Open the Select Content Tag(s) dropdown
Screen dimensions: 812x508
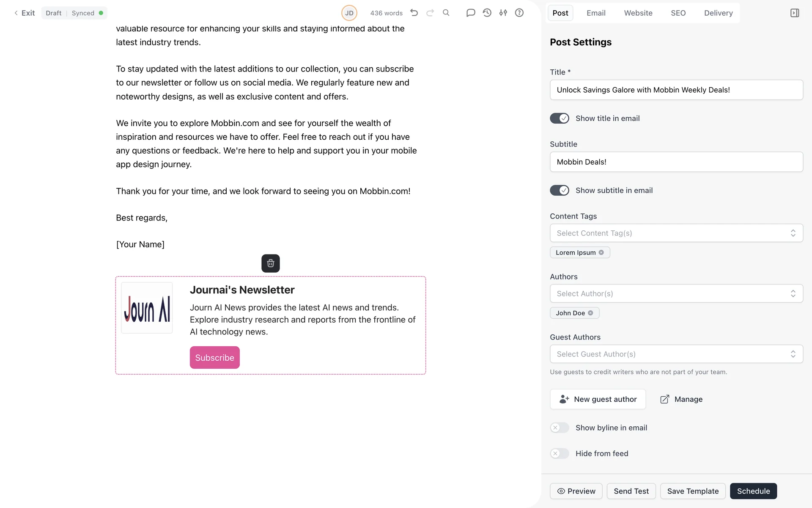(676, 233)
